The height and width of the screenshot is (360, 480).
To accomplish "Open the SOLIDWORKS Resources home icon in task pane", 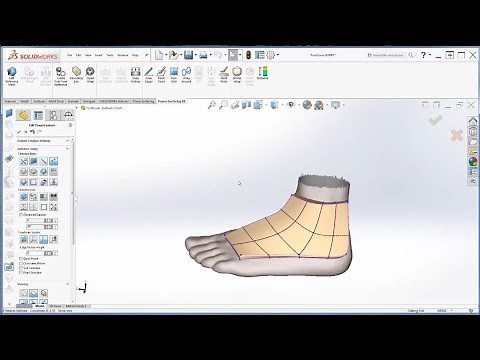I will click(x=473, y=121).
